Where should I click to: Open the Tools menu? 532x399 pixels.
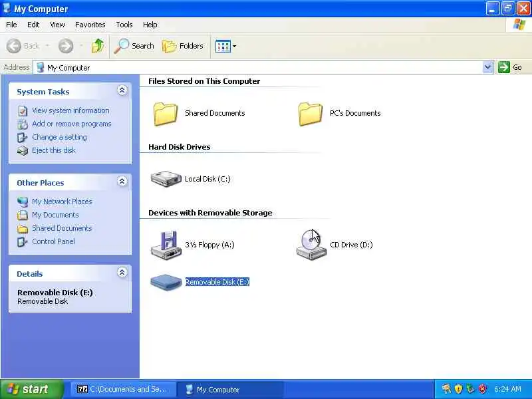click(124, 25)
